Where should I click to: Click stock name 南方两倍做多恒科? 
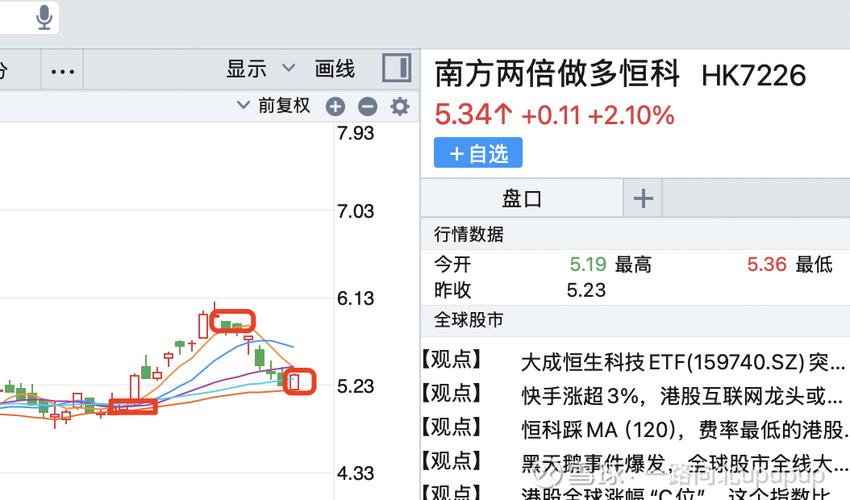tap(557, 73)
